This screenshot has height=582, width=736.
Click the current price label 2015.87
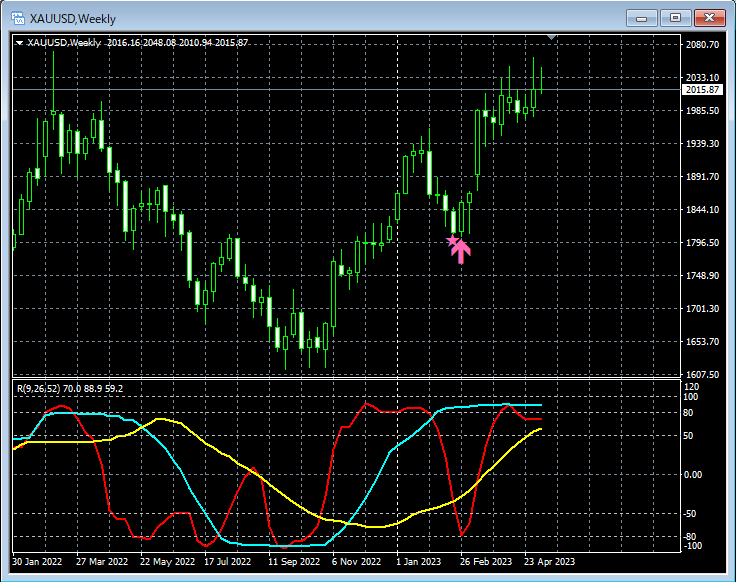point(702,90)
